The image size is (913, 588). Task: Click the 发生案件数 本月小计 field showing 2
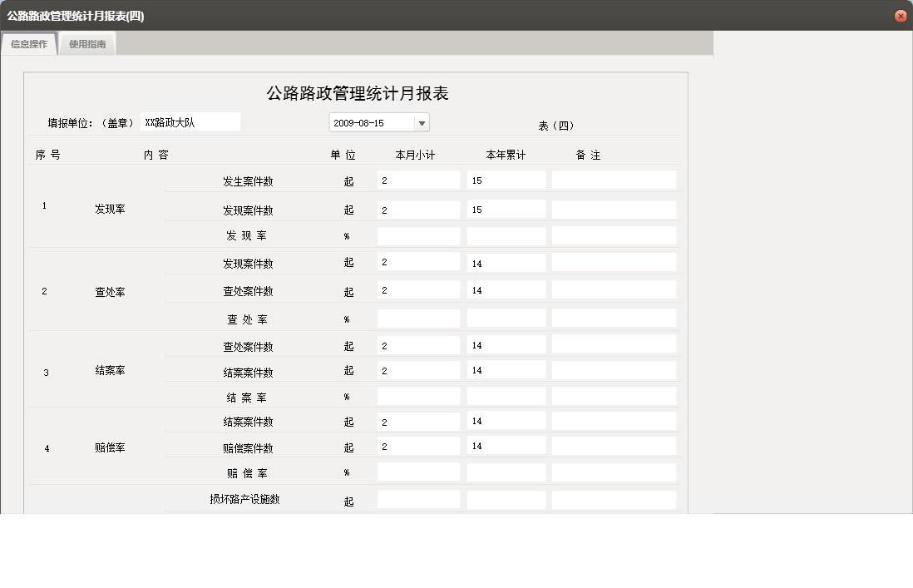pyautogui.click(x=417, y=180)
